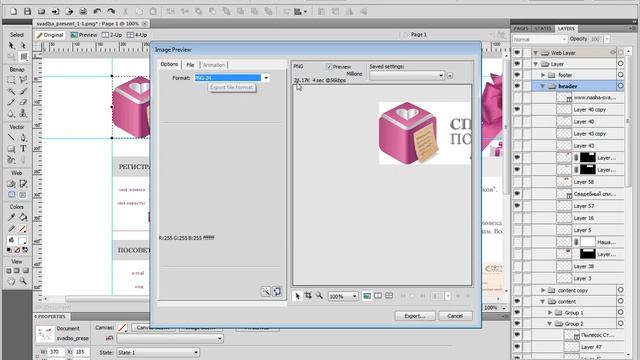This screenshot has width=640, height=360.
Task: Toggle the Preview checkbox in Image Preview
Action: click(x=329, y=67)
